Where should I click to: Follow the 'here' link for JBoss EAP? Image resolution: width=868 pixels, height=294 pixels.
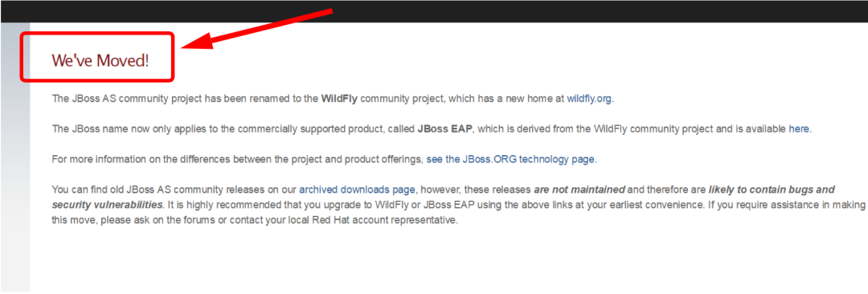pyautogui.click(x=799, y=129)
